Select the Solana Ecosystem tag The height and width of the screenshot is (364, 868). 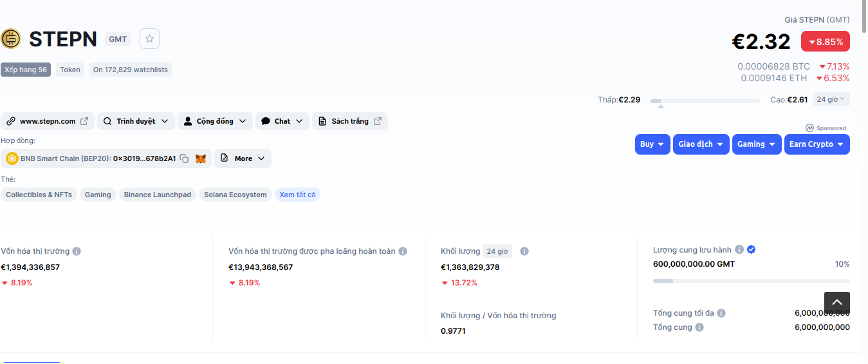[x=235, y=195]
